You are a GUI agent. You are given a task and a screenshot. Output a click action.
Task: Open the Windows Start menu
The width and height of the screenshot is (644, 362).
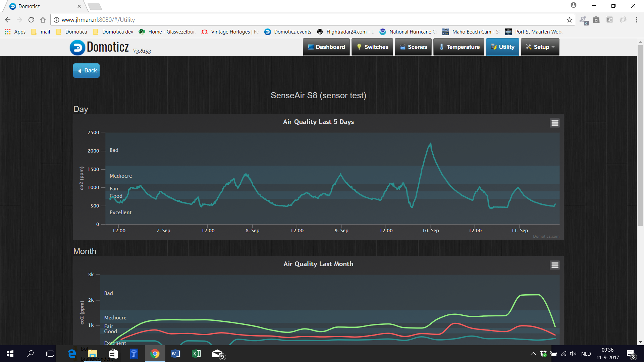coord(10,354)
